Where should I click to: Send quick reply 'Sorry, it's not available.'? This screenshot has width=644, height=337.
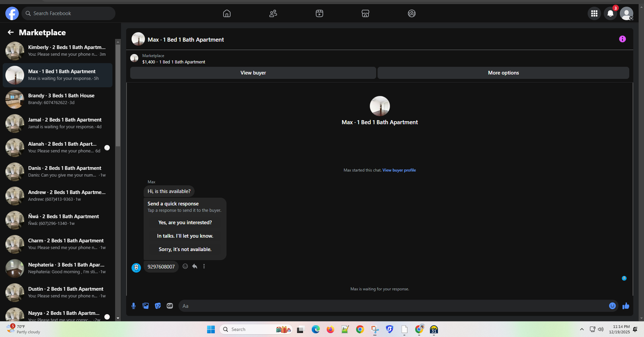pos(185,249)
